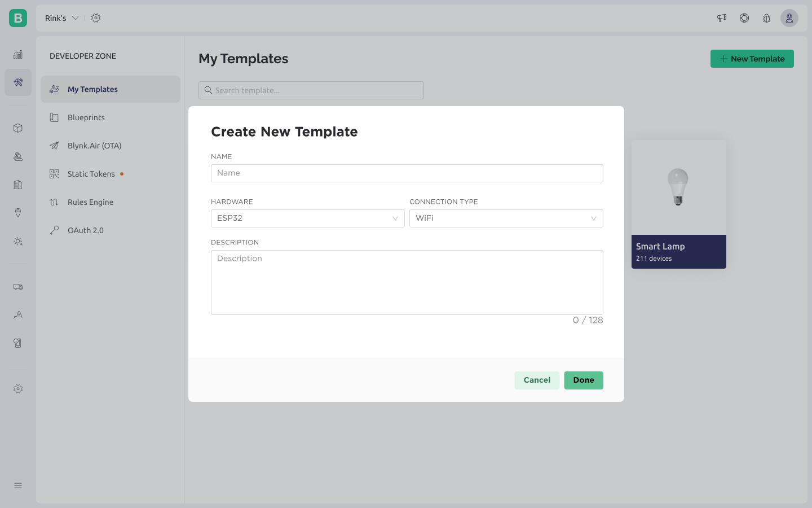The height and width of the screenshot is (508, 812).
Task: Expand the Connection Type dropdown showing WiFi
Action: [x=506, y=218]
